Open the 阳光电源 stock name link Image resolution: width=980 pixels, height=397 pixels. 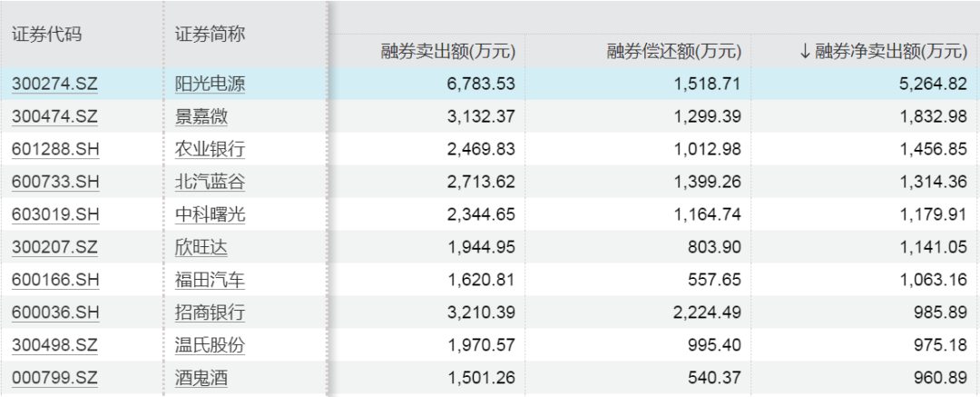(x=210, y=84)
